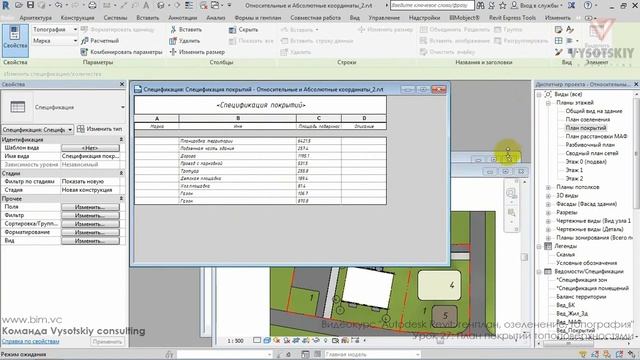Select Разбивочный план in project browser

pos(590,145)
